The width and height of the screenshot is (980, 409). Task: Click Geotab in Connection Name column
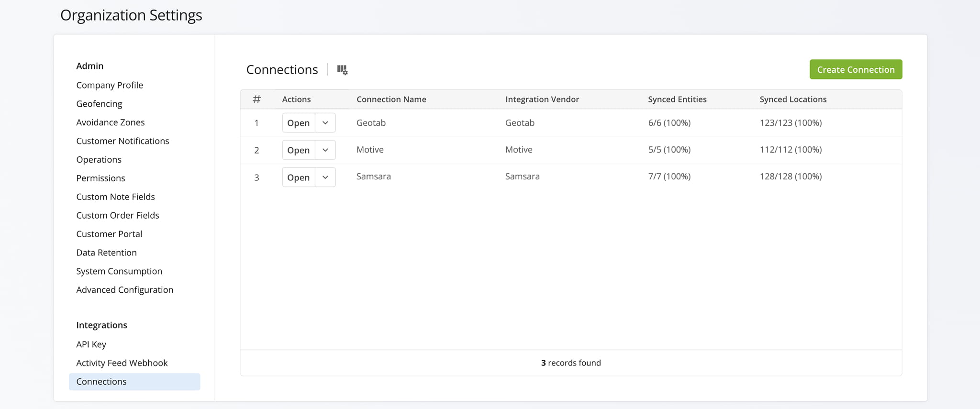371,123
